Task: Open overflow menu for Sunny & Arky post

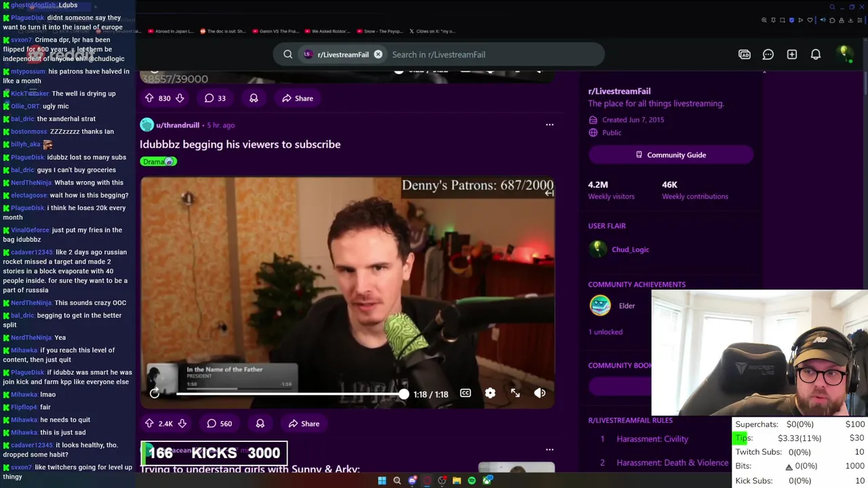Action: [x=549, y=449]
